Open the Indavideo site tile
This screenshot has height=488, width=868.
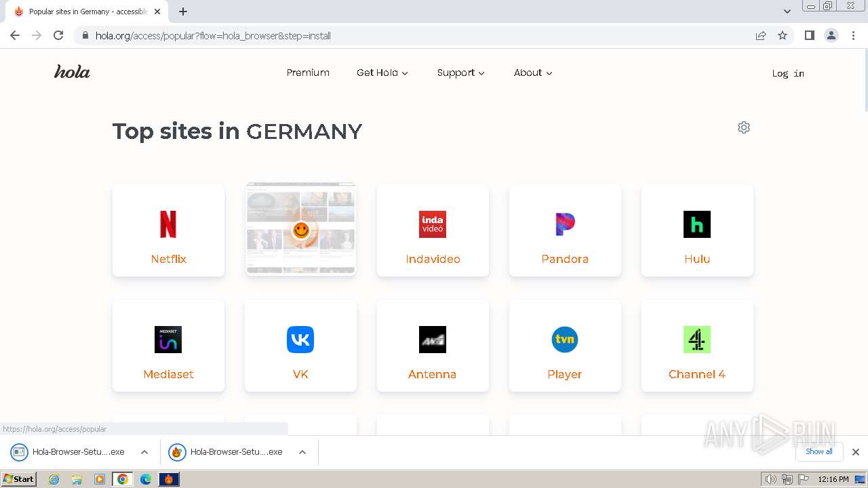click(x=433, y=230)
